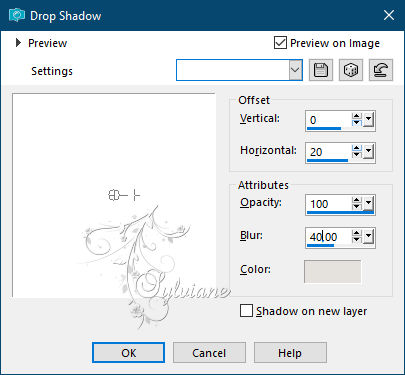Click the Reset to default arrow icon
Screen dimensions: 405x375
pyautogui.click(x=381, y=70)
